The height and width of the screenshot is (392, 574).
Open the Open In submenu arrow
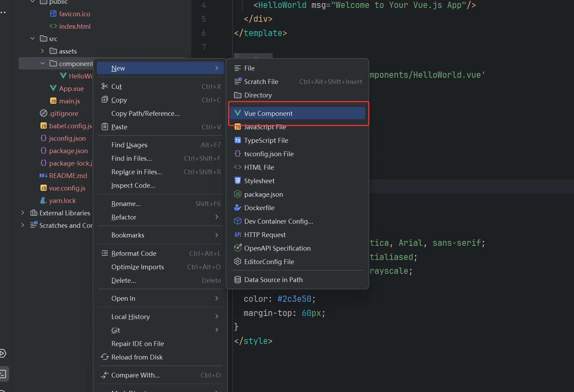point(217,298)
